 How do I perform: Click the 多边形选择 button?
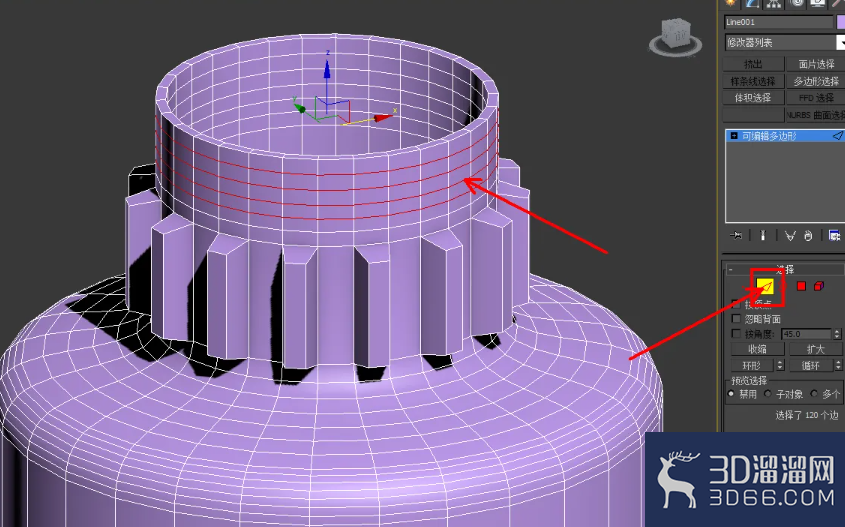(x=815, y=81)
